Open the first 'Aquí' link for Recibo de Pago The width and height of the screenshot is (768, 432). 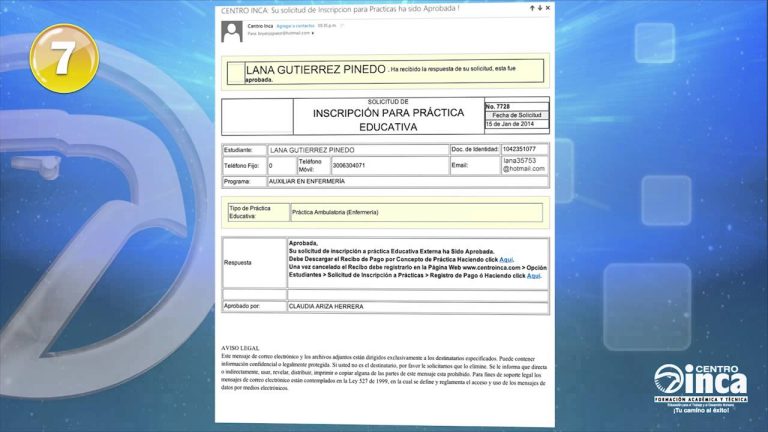506,260
